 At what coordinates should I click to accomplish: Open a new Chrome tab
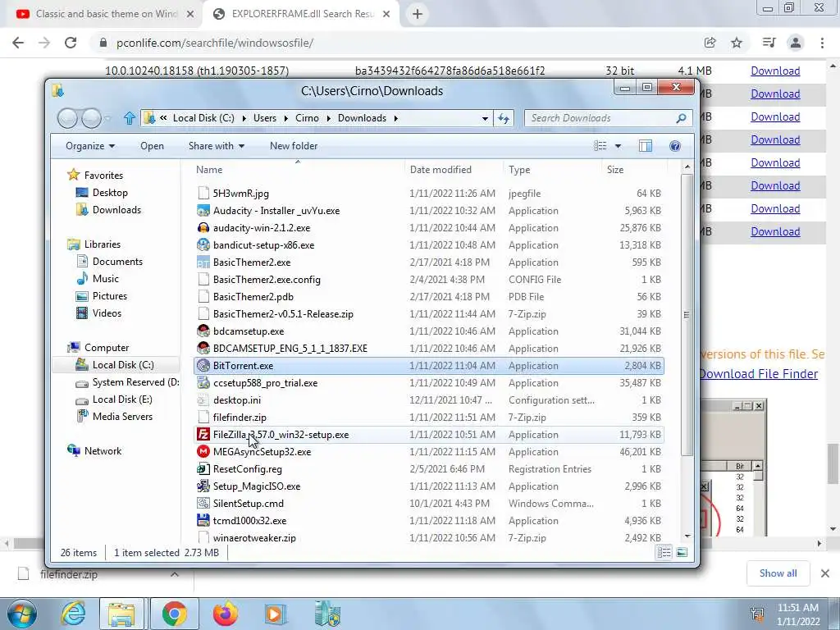pyautogui.click(x=418, y=15)
